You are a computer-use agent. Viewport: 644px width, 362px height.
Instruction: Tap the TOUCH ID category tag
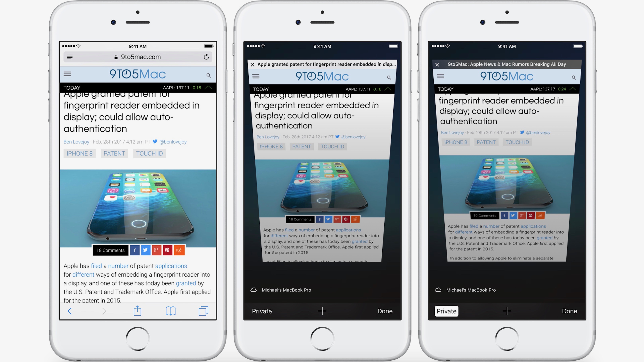[149, 153]
